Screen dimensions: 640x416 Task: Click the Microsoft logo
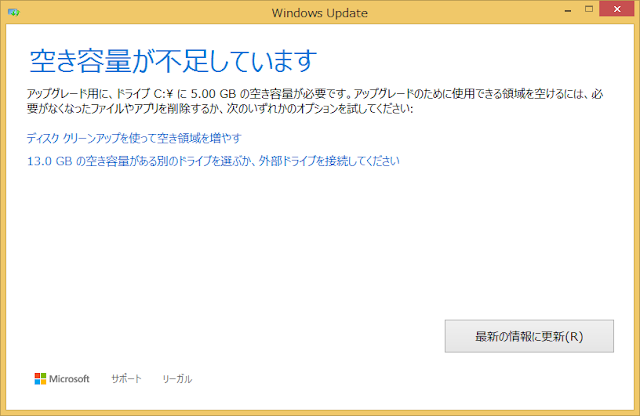(62, 379)
